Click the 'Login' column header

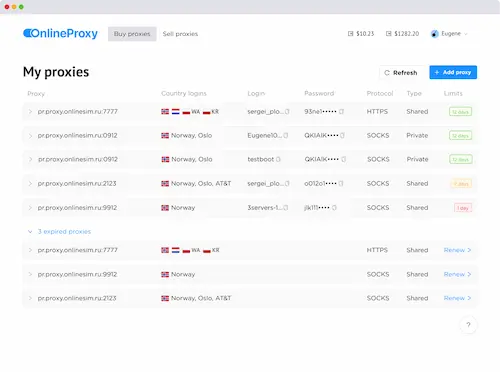pos(256,93)
